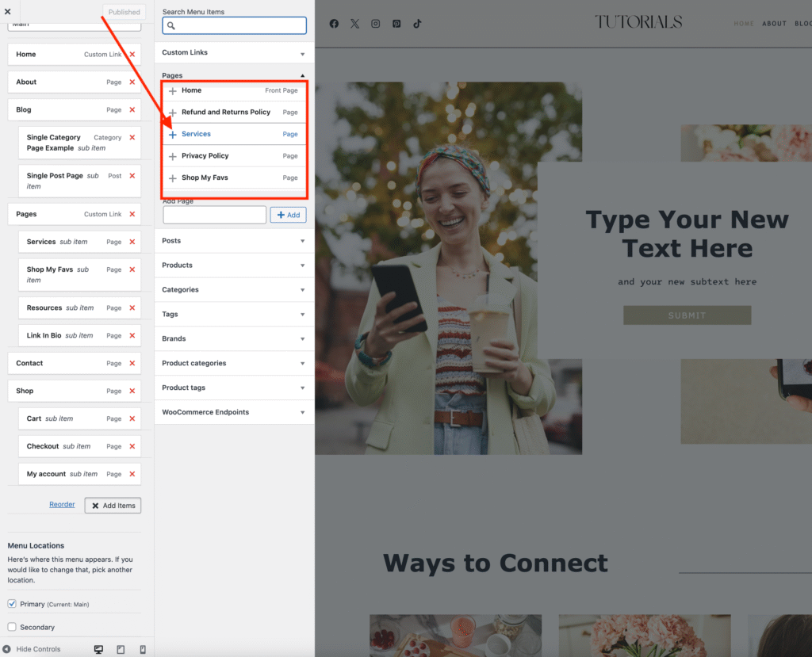Open the About link in site navigation
The height and width of the screenshot is (657, 812).
774,24
